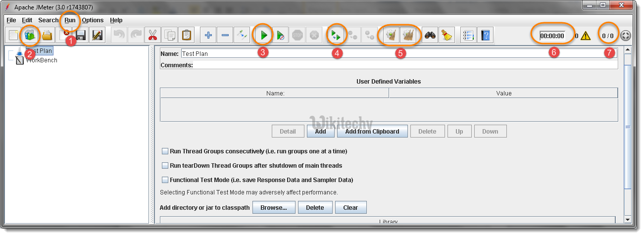Click the binoculars Search icon

430,35
